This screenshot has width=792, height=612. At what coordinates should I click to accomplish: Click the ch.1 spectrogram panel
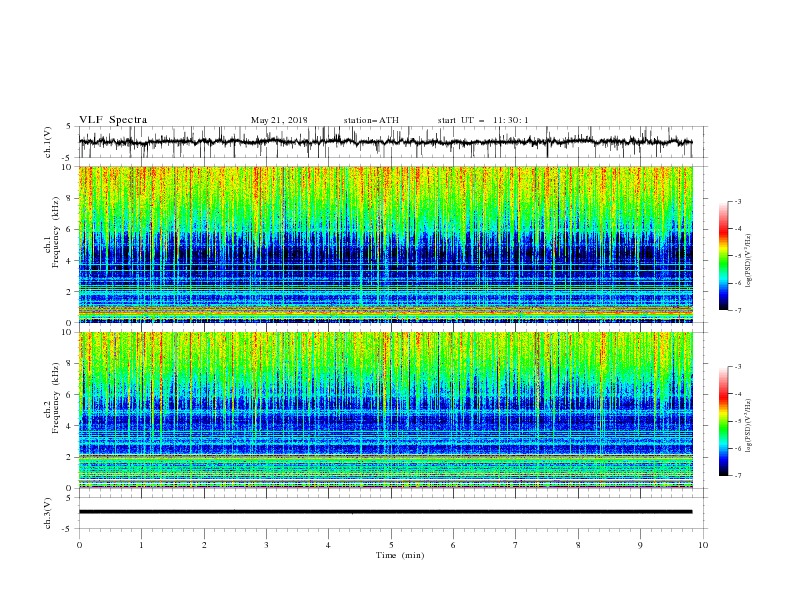[x=386, y=244]
